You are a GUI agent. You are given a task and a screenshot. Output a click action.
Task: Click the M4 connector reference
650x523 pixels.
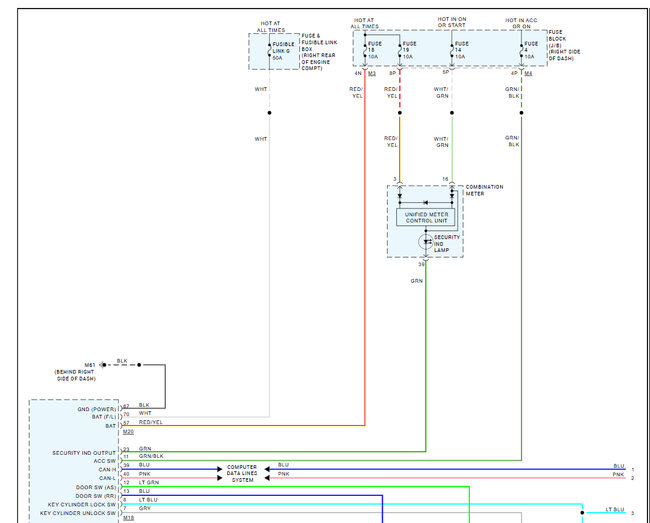click(x=528, y=73)
